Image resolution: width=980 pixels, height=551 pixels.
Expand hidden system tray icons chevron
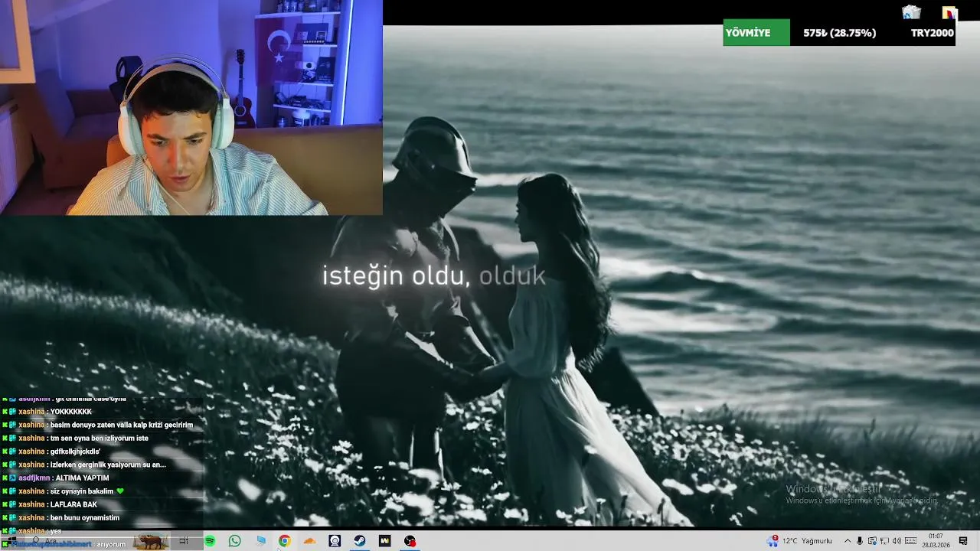pyautogui.click(x=847, y=541)
